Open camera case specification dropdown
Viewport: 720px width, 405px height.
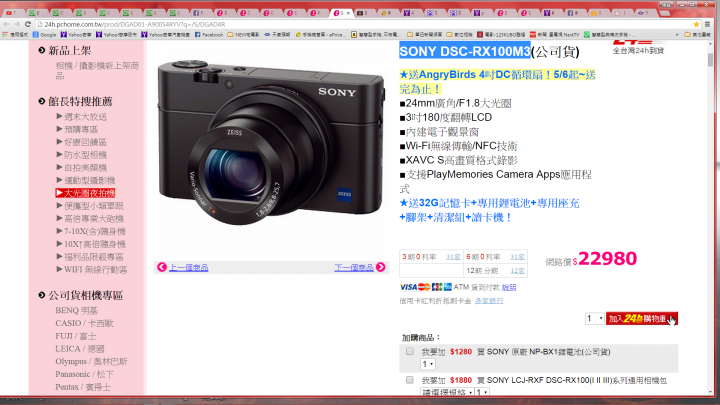pos(447,392)
